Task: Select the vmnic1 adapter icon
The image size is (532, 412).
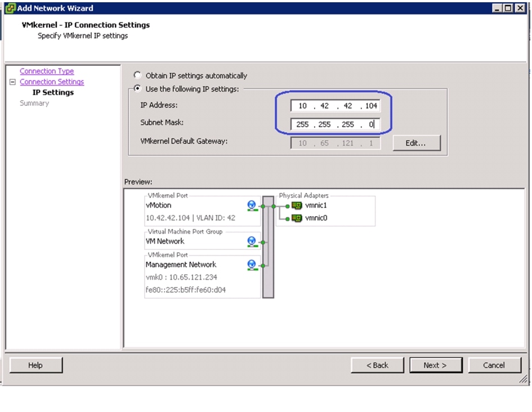Action: tap(297, 205)
